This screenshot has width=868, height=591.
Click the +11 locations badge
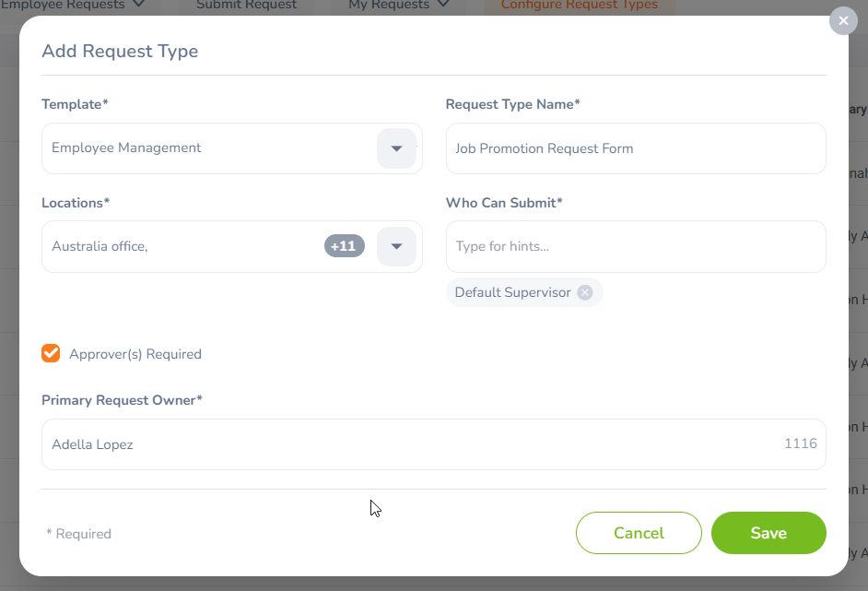pos(344,245)
